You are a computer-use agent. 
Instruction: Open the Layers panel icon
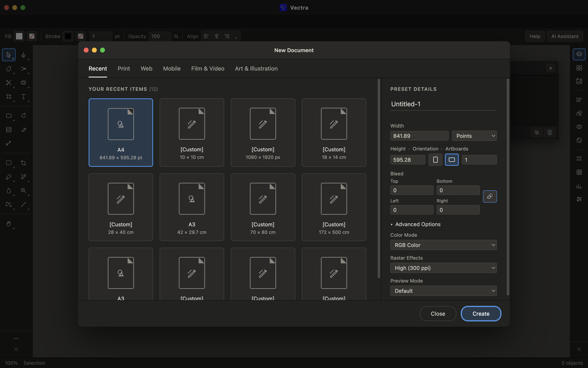tap(579, 54)
